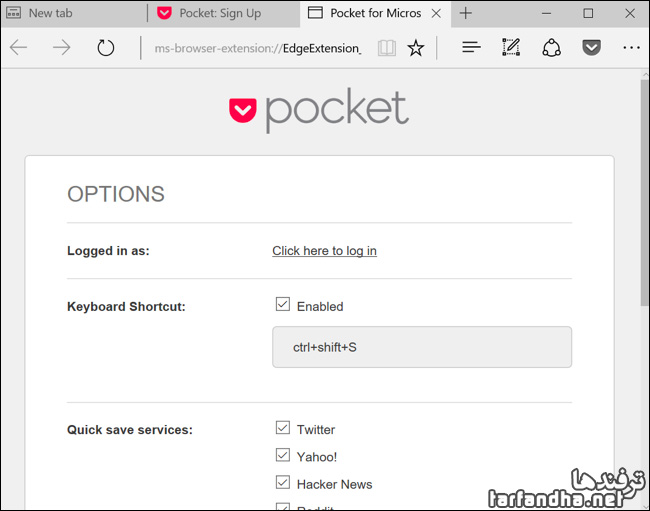
Task: Click the Keyboard Shortcut: label
Action: click(126, 307)
